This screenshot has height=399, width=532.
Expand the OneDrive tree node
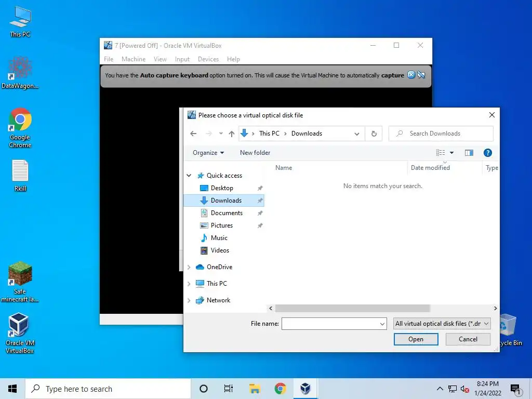[189, 267]
